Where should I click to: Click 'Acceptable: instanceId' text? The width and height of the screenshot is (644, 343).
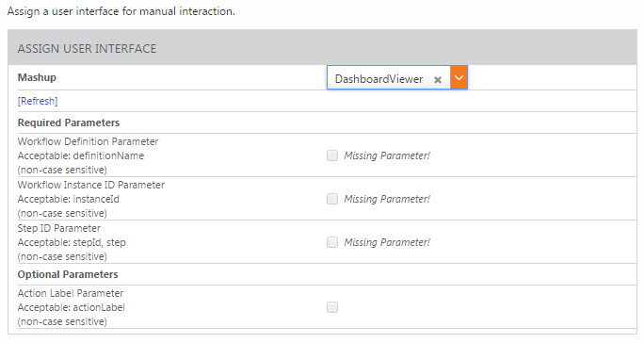[68, 199]
